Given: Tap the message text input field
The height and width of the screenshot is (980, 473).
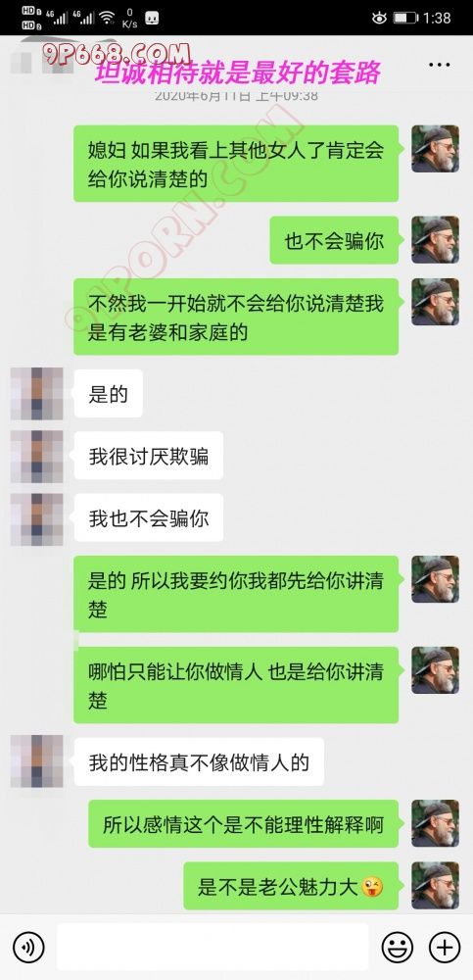Looking at the screenshot, I should [213, 947].
